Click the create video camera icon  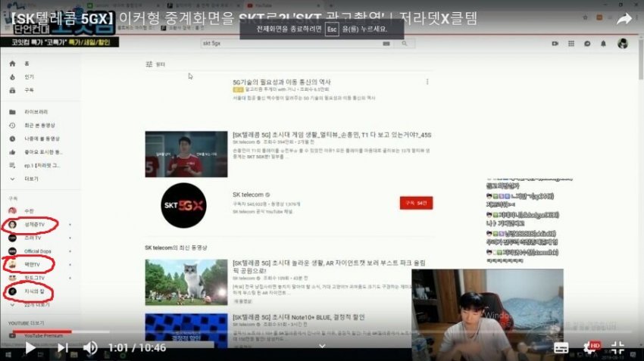coord(555,44)
